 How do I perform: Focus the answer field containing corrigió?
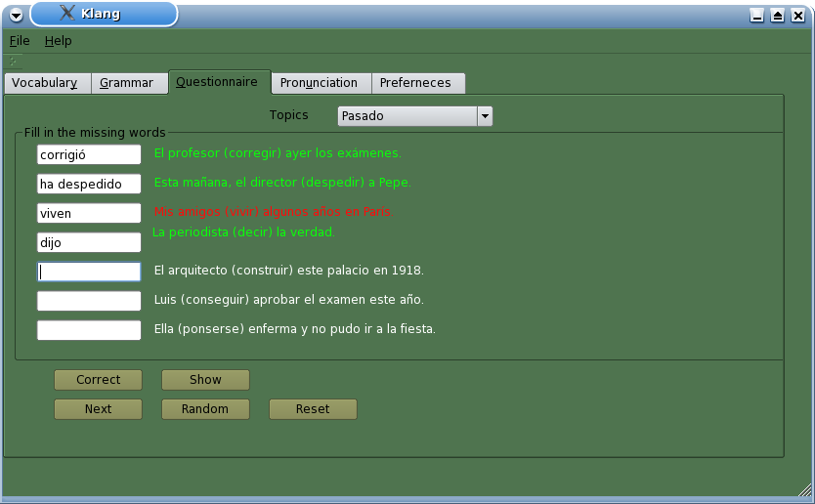click(89, 154)
